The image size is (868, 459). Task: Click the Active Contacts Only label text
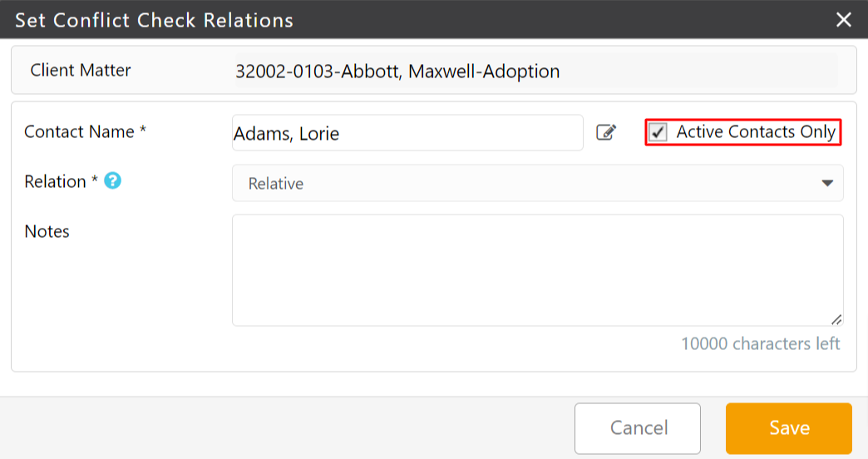[x=756, y=131]
